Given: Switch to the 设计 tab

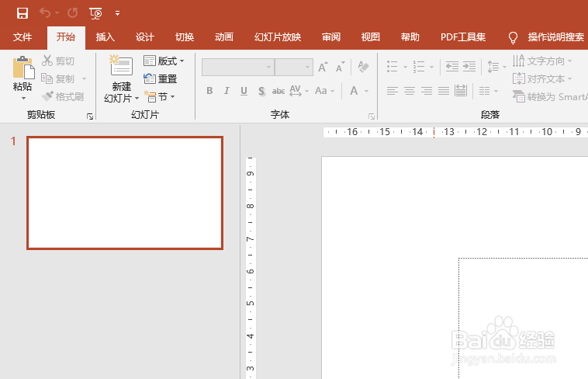Looking at the screenshot, I should coord(145,37).
